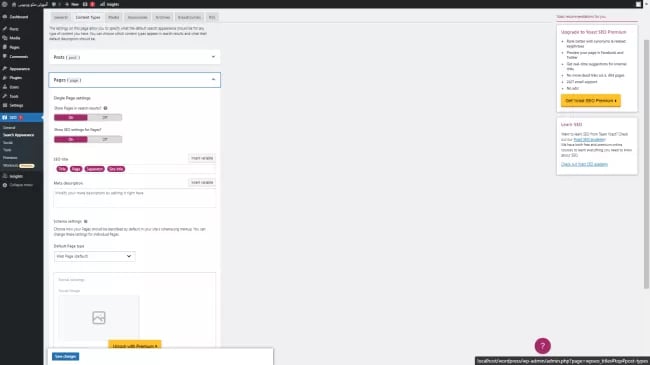Expand the Posts section
This screenshot has width=650, height=365.
click(134, 57)
